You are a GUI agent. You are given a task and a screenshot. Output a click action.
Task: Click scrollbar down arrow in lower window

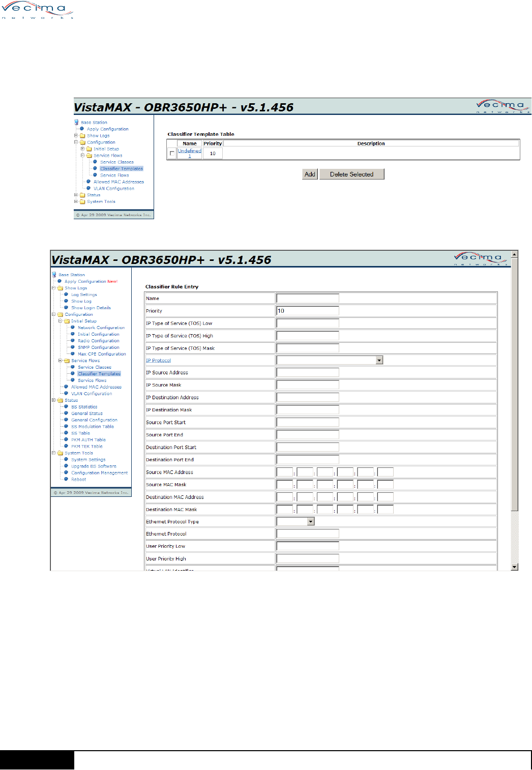tap(515, 567)
